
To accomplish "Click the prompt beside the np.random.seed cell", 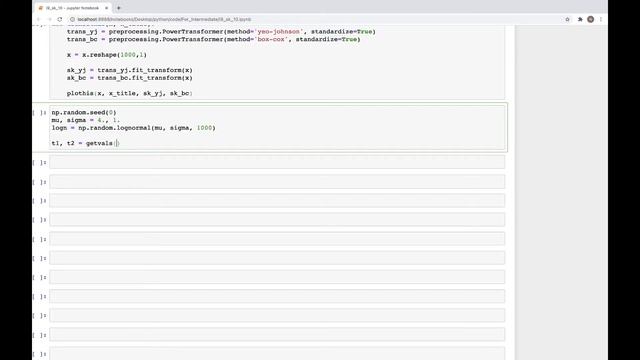I will point(40,113).
